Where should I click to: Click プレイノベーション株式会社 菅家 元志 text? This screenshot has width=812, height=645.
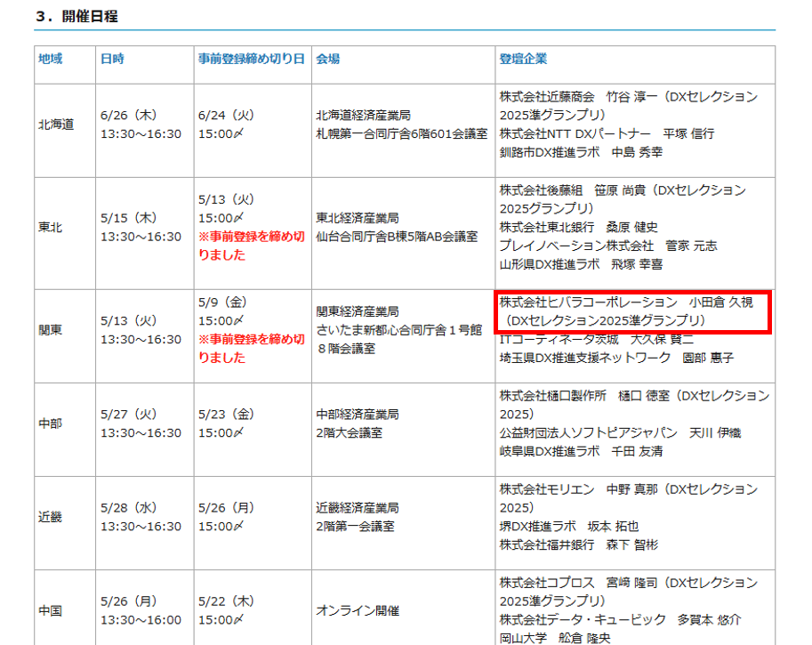coord(608,246)
